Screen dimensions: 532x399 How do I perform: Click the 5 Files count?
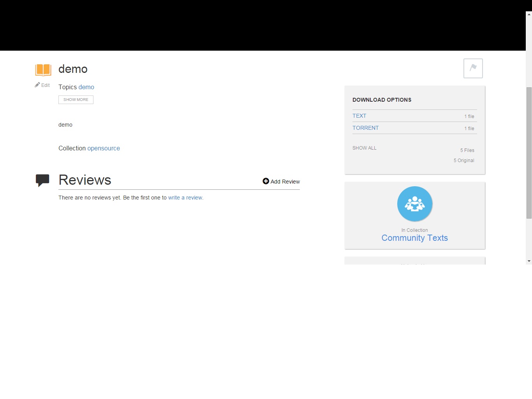tap(467, 150)
